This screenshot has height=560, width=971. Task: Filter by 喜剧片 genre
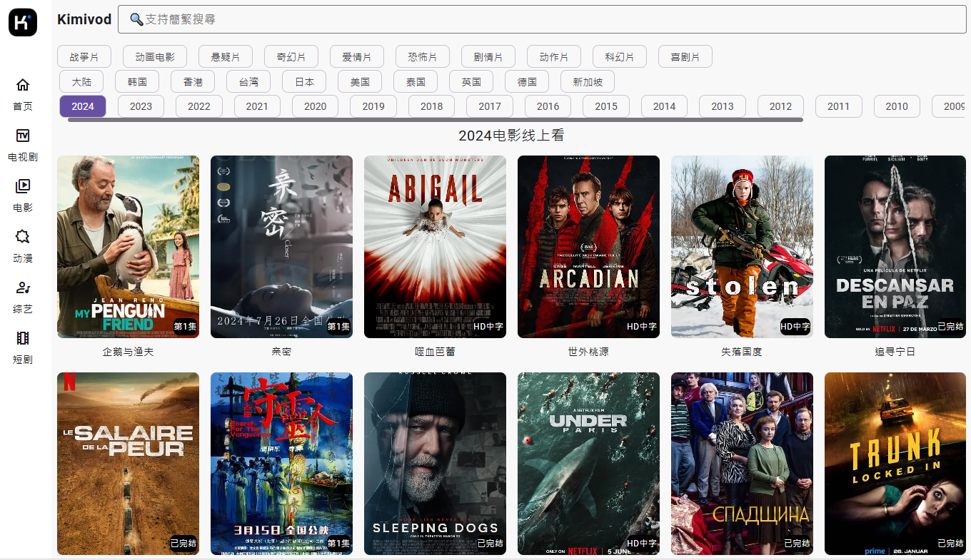pos(685,56)
